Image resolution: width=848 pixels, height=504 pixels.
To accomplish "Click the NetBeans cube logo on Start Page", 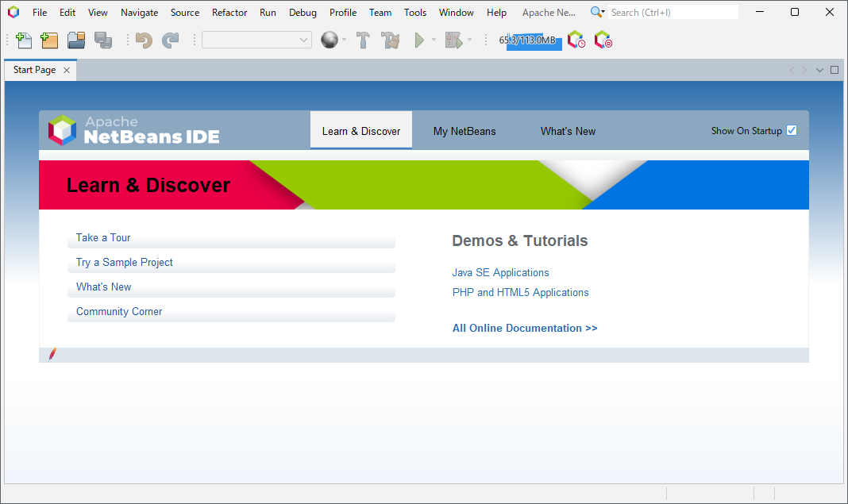I will (62, 130).
